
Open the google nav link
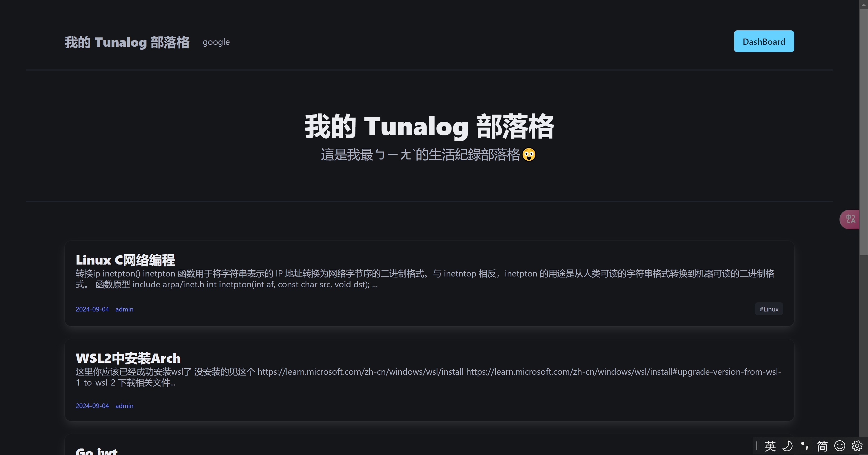[x=216, y=42]
